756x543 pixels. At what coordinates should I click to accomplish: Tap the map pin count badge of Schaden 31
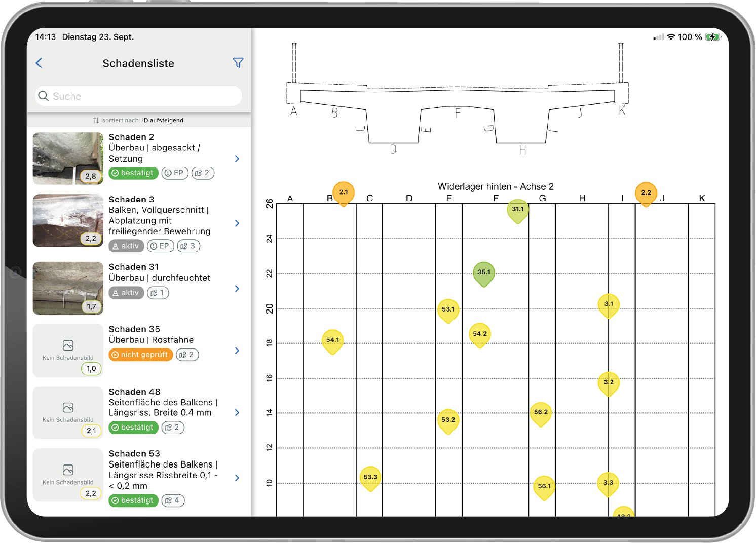pyautogui.click(x=158, y=293)
